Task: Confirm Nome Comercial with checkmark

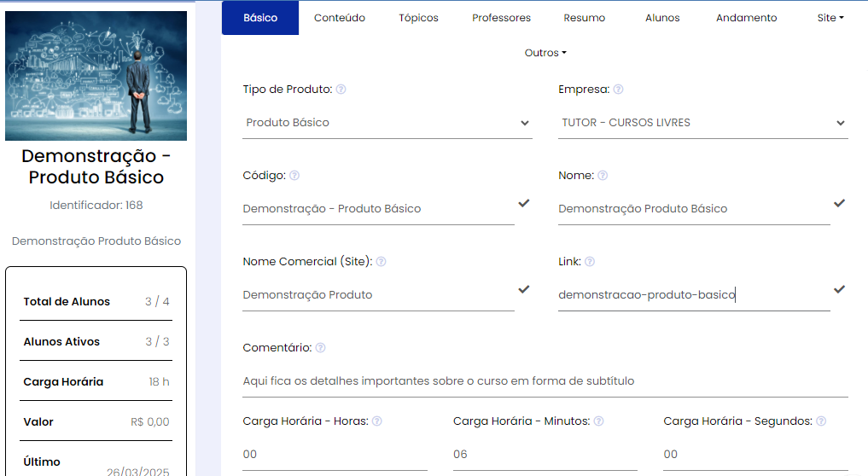Action: pyautogui.click(x=524, y=289)
